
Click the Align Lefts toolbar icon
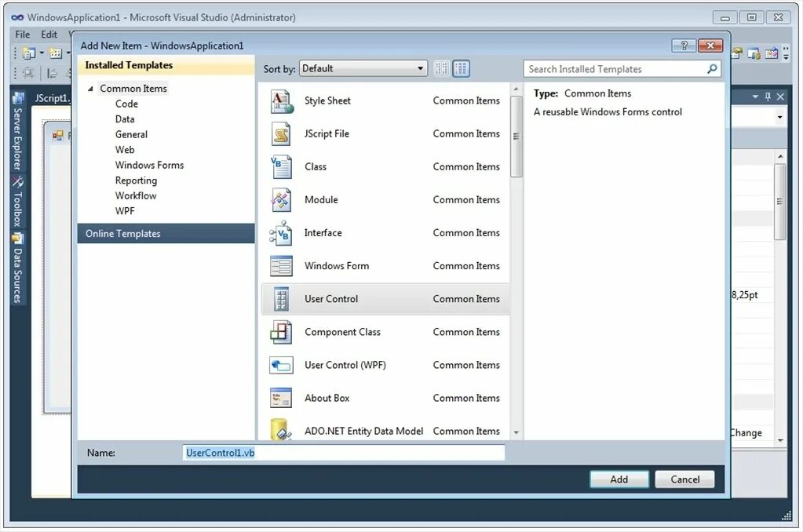tap(52, 74)
